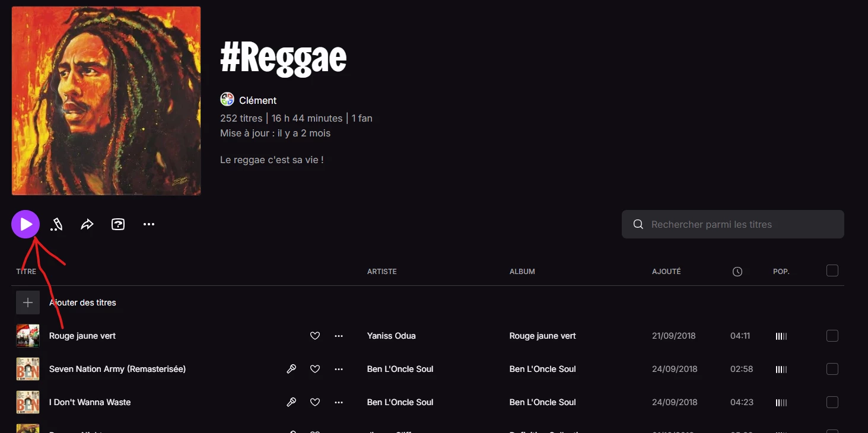Open the blind test quiz icon
The width and height of the screenshot is (868, 433).
[118, 225]
